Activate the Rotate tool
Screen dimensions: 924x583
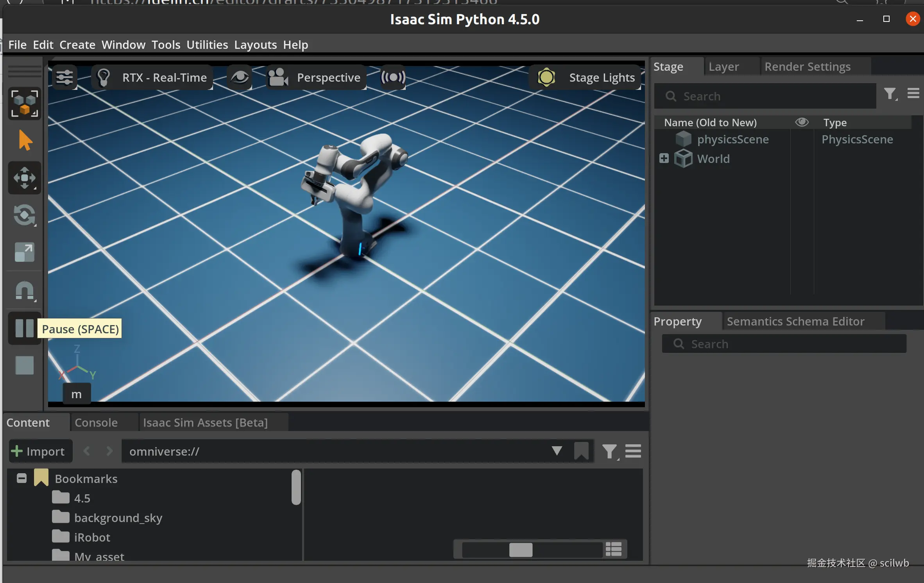click(x=25, y=215)
